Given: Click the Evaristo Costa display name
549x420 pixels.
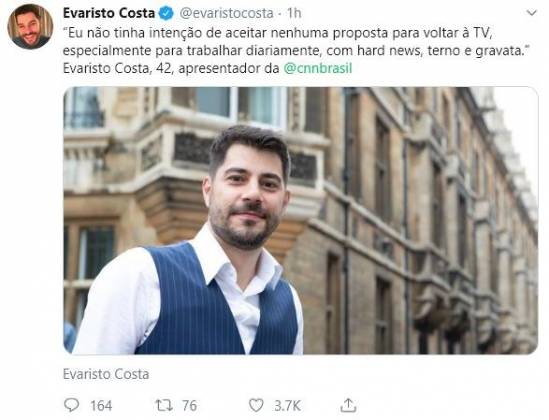Looking at the screenshot, I should [x=109, y=13].
